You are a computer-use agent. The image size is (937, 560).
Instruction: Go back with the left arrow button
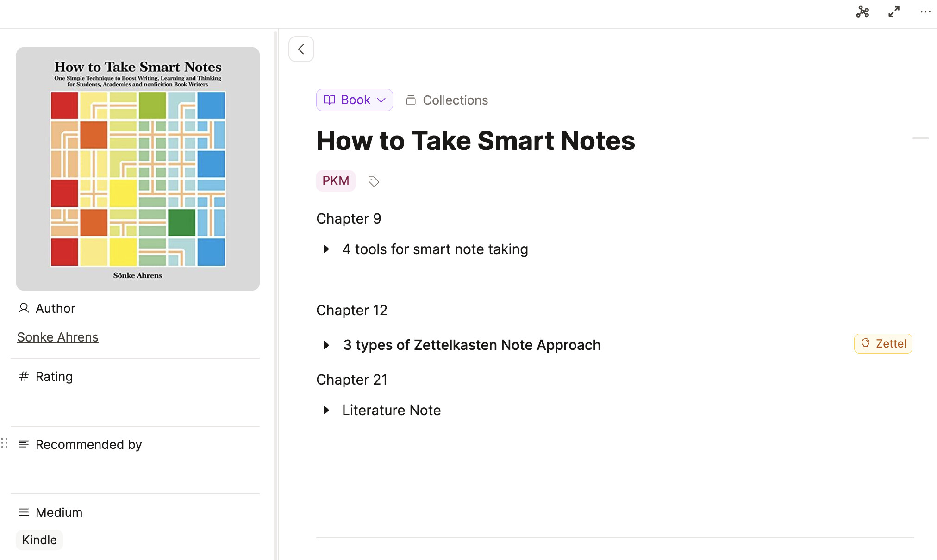point(301,49)
